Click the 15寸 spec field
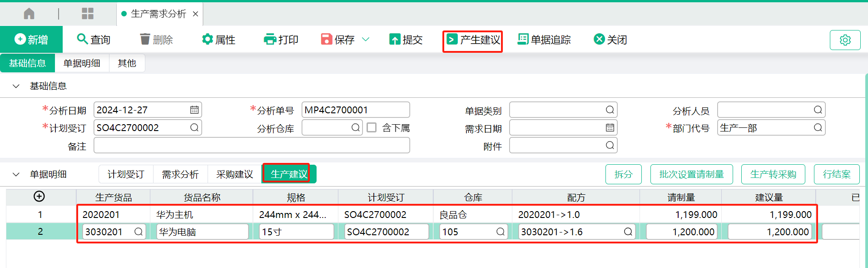This screenshot has height=268, width=868. (x=297, y=232)
